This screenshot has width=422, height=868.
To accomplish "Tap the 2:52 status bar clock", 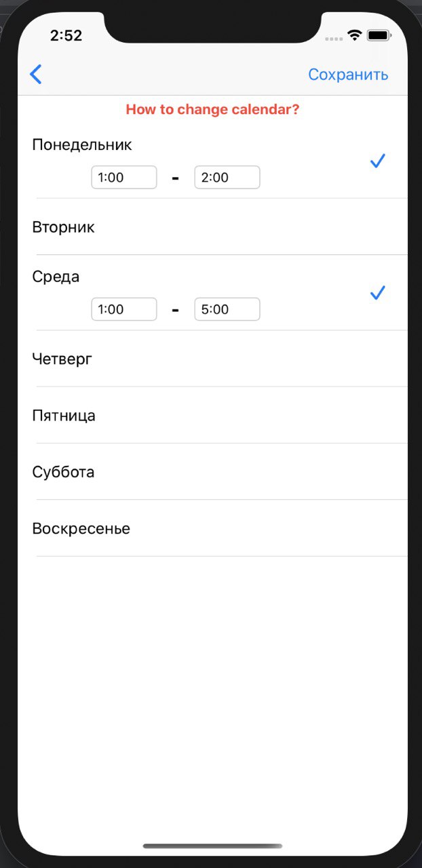I will 66,35.
